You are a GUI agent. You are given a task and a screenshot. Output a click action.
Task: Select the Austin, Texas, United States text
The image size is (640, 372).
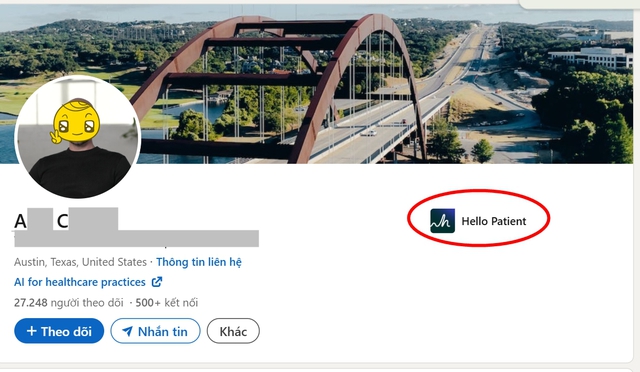point(80,262)
